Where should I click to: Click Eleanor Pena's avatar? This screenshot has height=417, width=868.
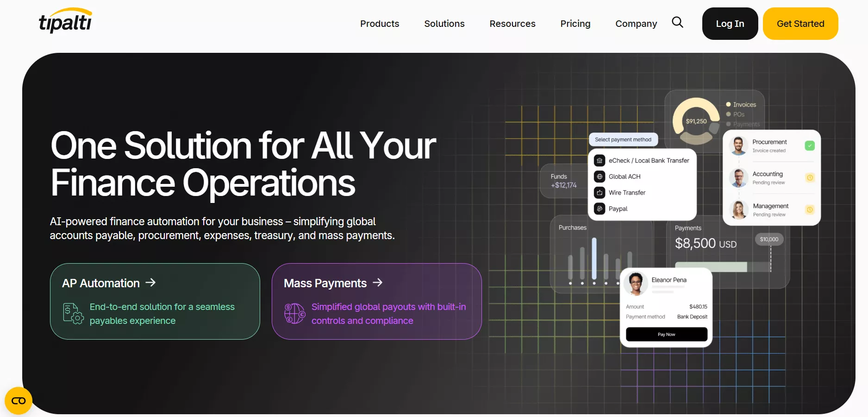click(636, 283)
